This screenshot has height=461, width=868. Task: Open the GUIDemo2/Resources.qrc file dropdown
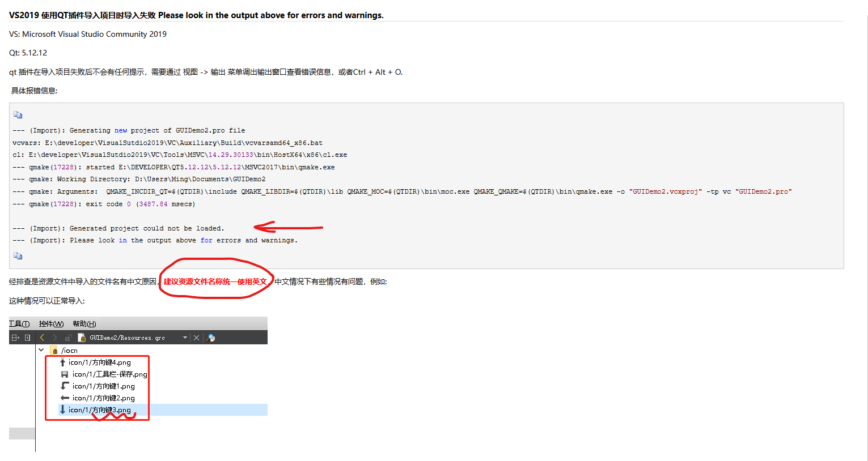(x=185, y=338)
